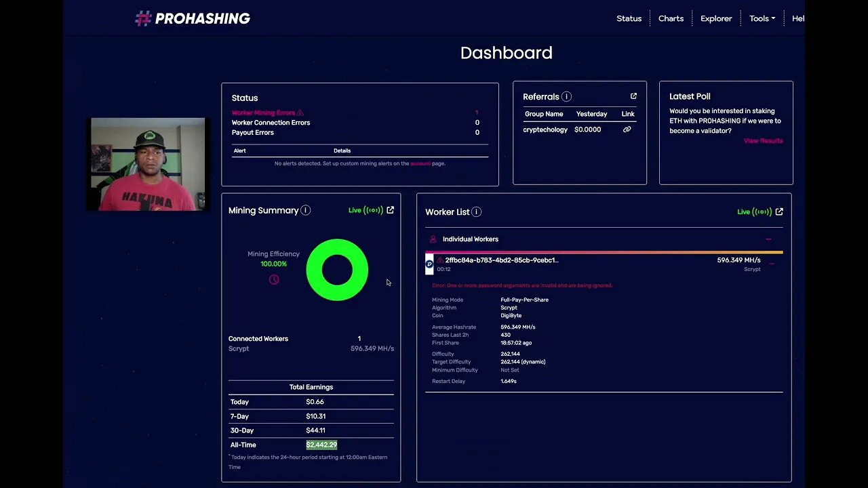Click the webcam video thumbnail
The image size is (868, 488).
point(148,164)
